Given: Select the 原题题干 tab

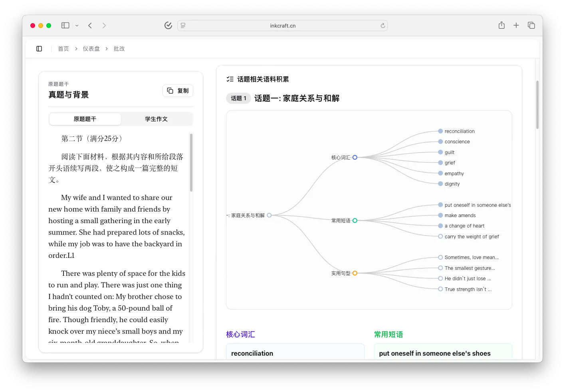Looking at the screenshot, I should (x=85, y=119).
